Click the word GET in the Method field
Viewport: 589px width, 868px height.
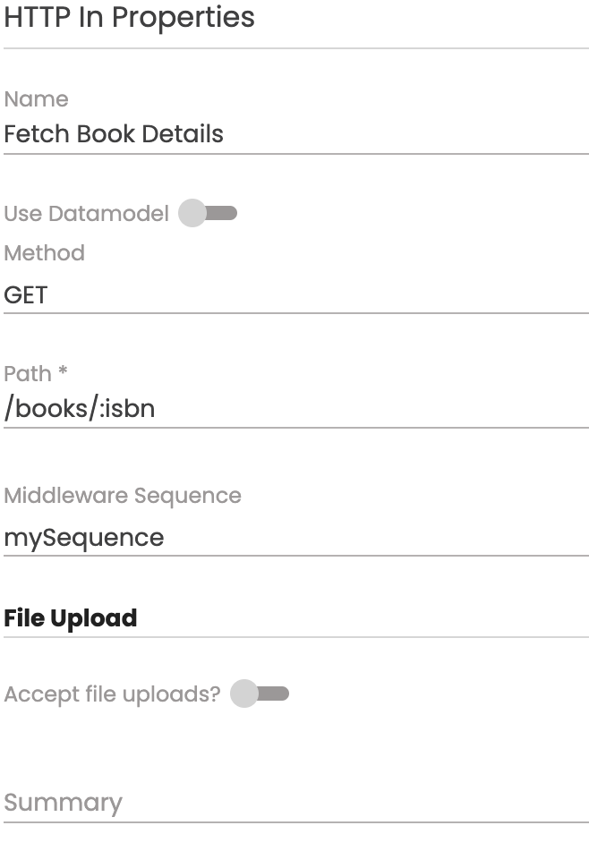(x=26, y=295)
